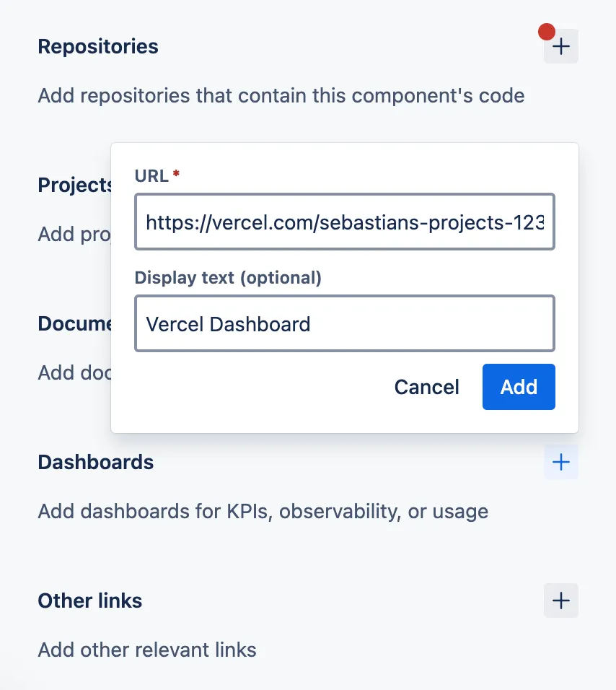Click inside the Vercel Dashboard text box
616x690 pixels.
coord(344,323)
